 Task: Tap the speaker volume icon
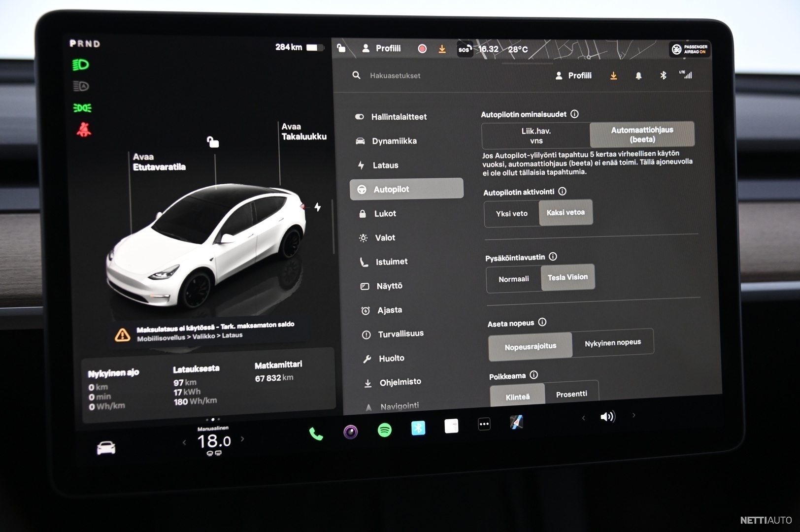607,417
